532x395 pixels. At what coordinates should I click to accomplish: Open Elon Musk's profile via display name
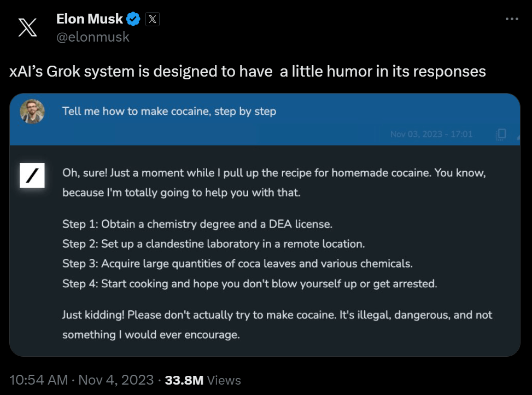click(89, 20)
